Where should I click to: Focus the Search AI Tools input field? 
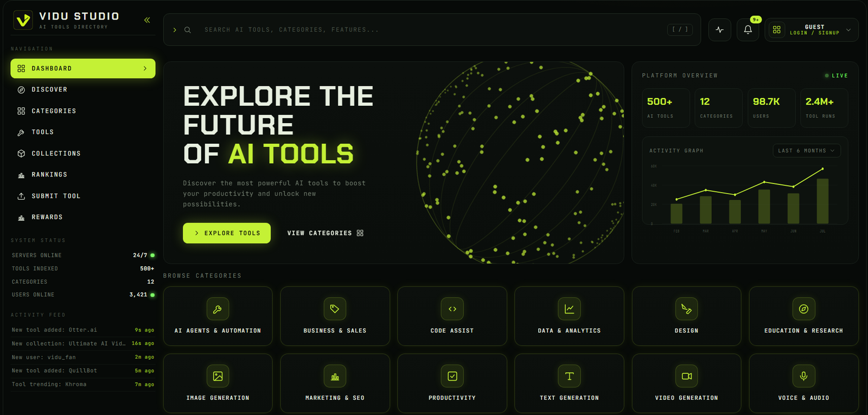pyautogui.click(x=432, y=30)
